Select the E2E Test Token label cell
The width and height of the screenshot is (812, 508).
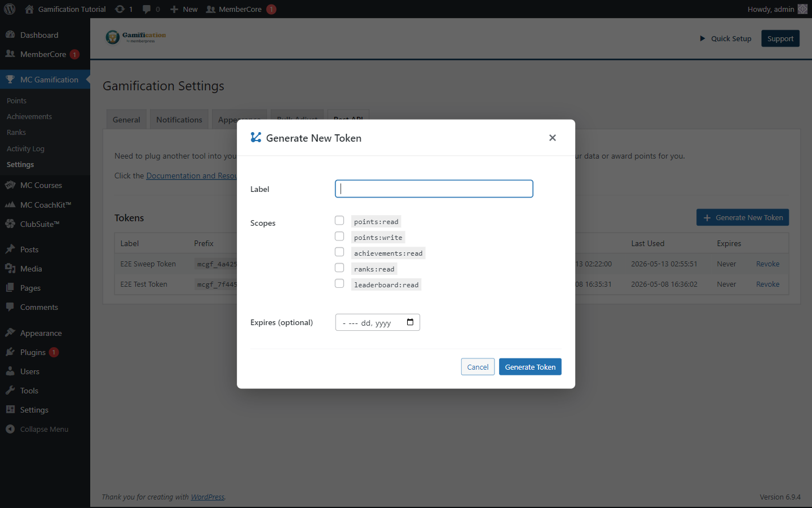[144, 284]
